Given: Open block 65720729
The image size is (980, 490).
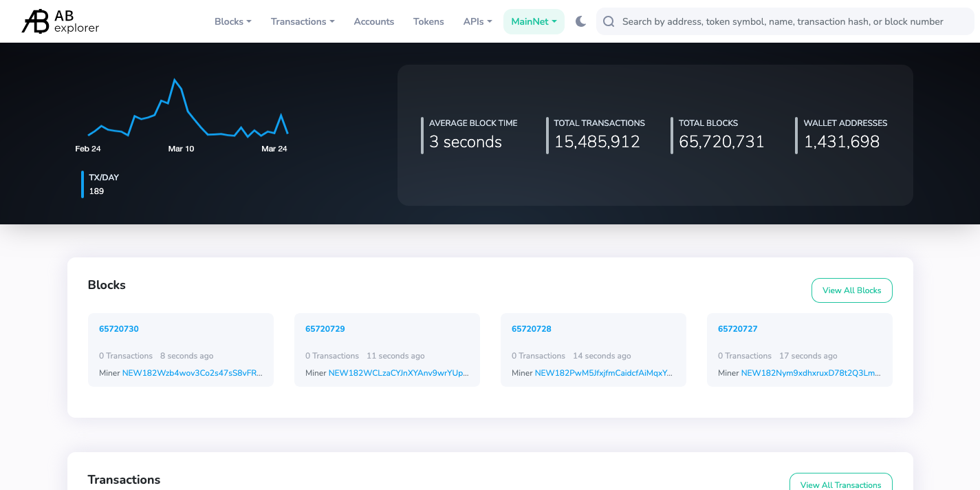Looking at the screenshot, I should [325, 329].
